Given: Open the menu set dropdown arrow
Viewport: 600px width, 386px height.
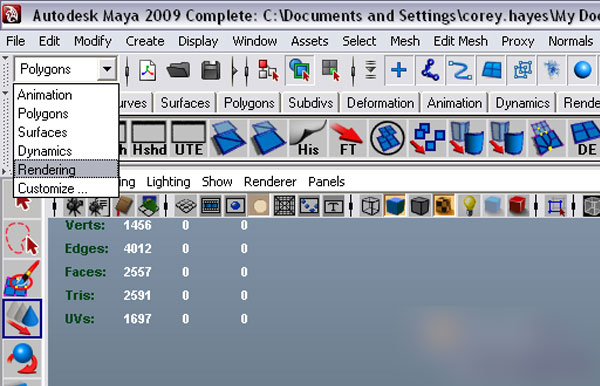Looking at the screenshot, I should pyautogui.click(x=107, y=70).
